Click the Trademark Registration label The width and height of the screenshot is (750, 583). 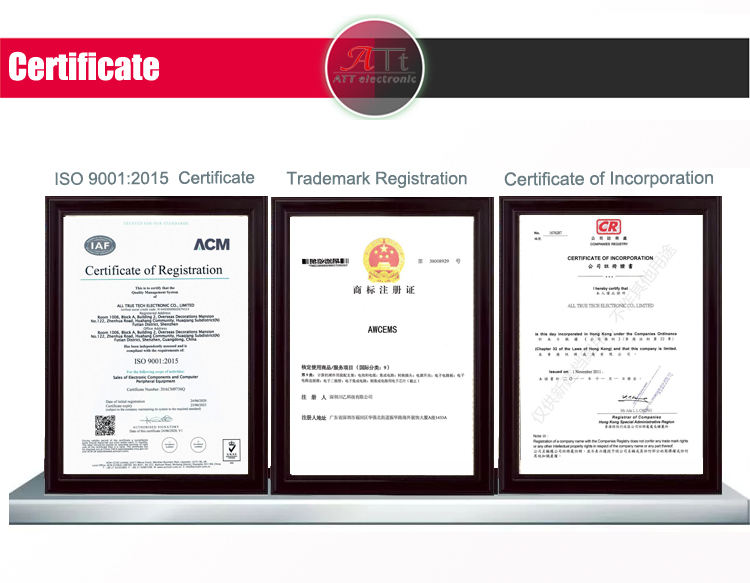(x=377, y=179)
